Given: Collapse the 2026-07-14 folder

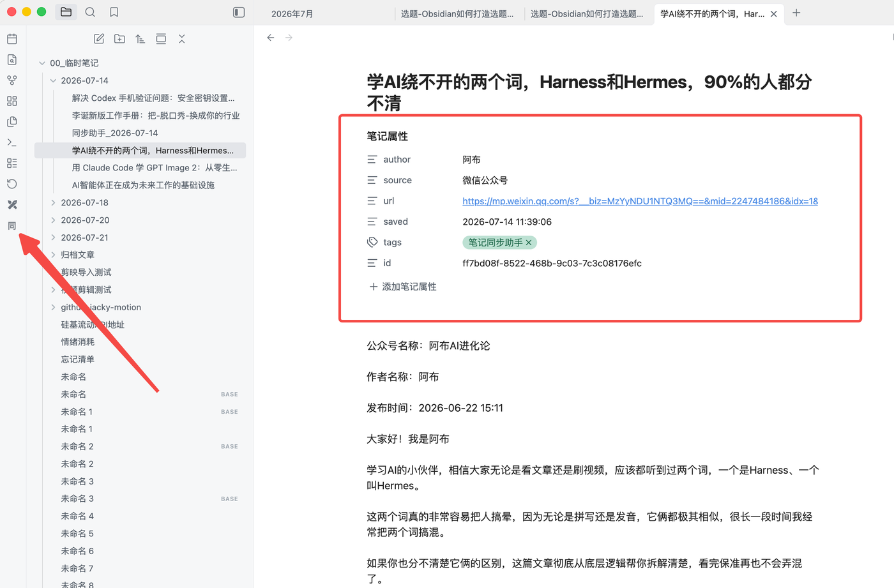Looking at the screenshot, I should click(x=53, y=80).
